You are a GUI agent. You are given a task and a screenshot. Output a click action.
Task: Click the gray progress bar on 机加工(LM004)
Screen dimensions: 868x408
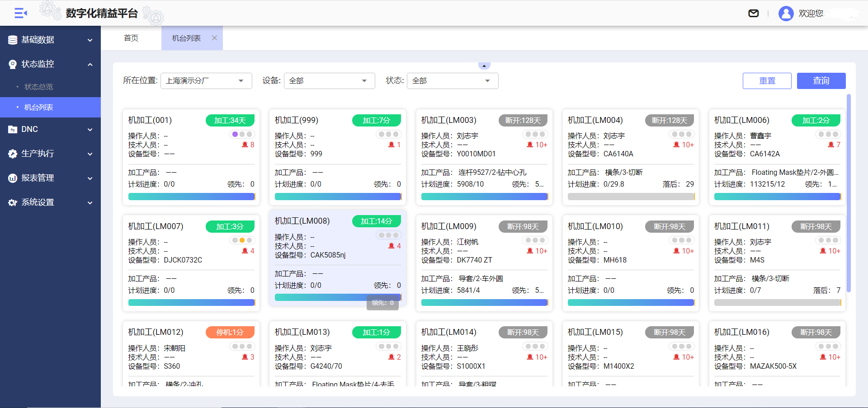[x=631, y=197]
